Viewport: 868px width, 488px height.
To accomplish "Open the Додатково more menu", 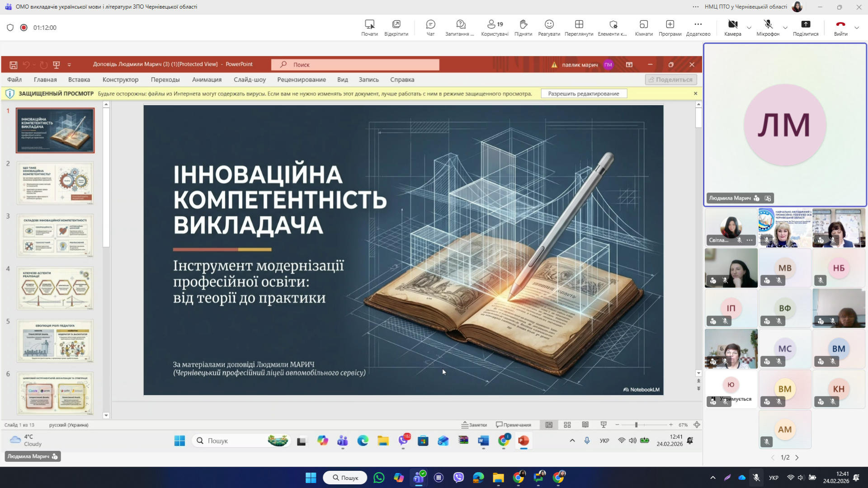I will click(698, 27).
